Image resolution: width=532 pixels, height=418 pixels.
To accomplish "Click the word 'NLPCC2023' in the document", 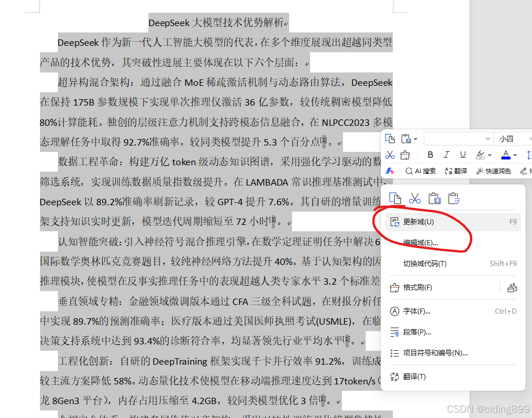I will 345,122.
